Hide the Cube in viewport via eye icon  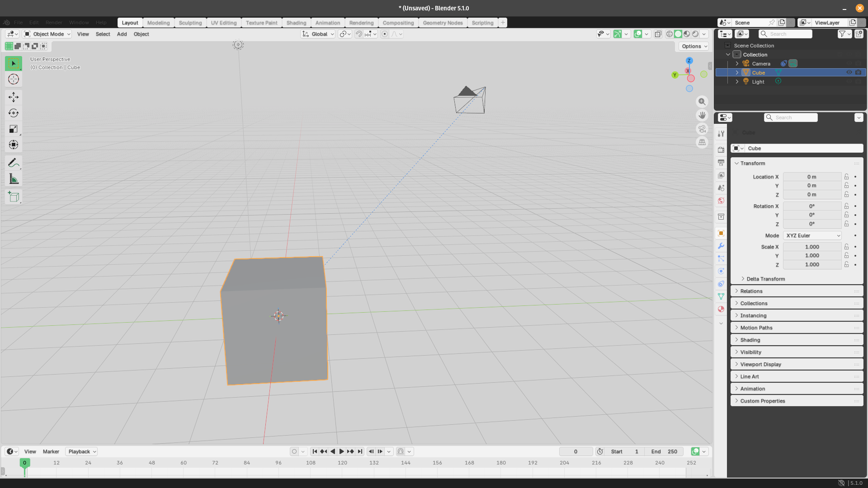(849, 72)
